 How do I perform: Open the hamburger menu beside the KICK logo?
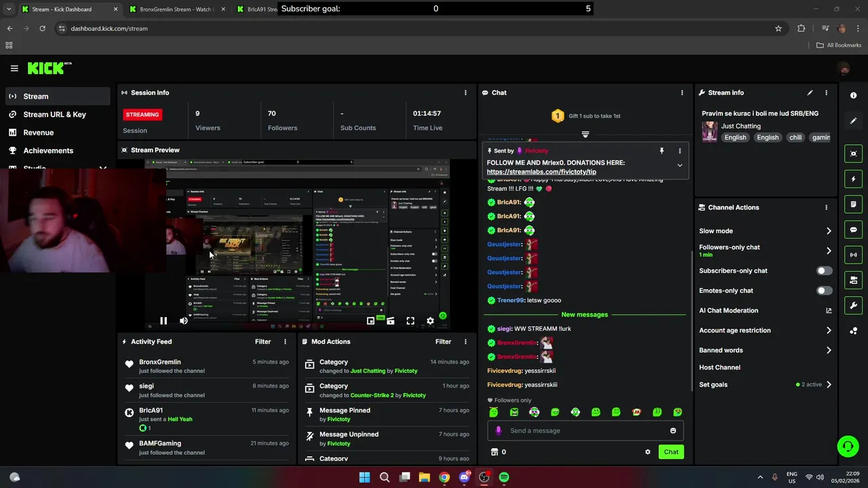pos(14,68)
